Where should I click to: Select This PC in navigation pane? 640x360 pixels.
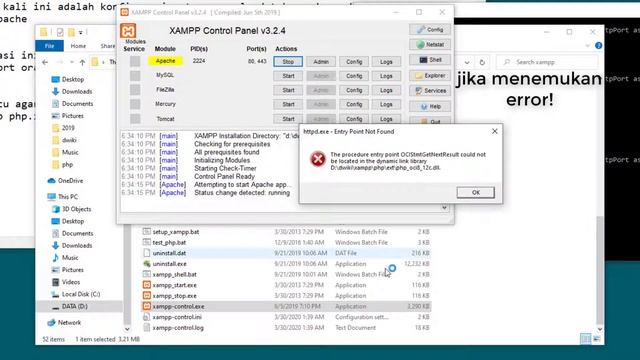pos(63,197)
